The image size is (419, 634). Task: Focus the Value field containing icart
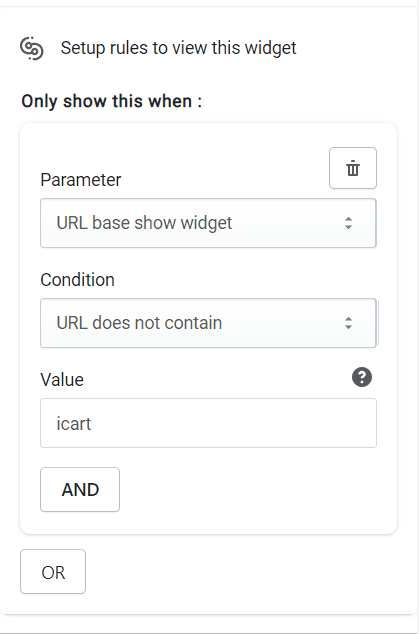(208, 423)
